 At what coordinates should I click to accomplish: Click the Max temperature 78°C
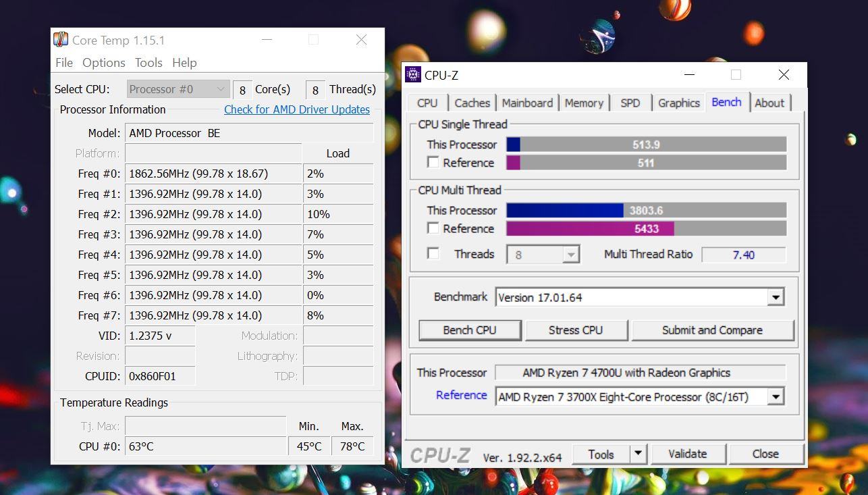tap(352, 446)
